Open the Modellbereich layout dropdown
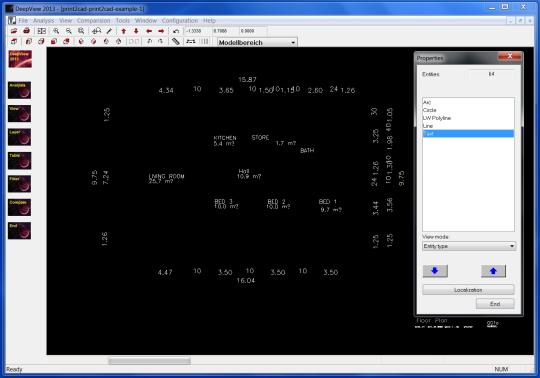The height and width of the screenshot is (378, 540). point(257,43)
